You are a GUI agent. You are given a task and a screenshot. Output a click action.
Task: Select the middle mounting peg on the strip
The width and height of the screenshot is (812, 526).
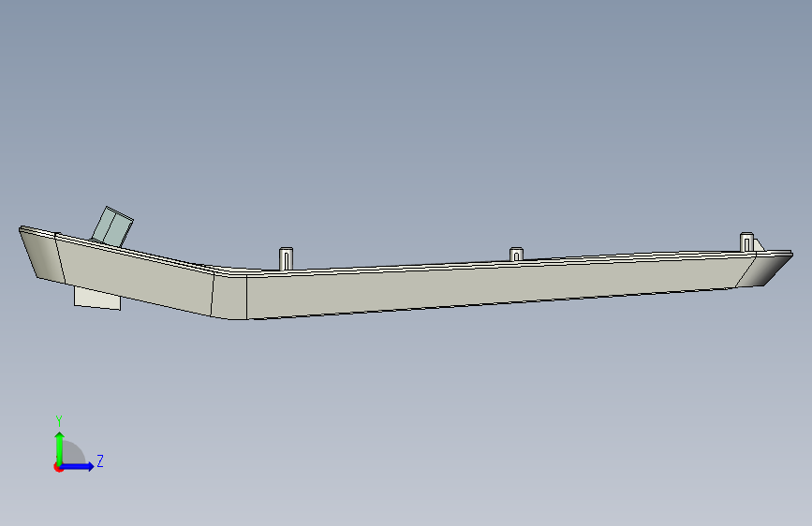(x=516, y=255)
